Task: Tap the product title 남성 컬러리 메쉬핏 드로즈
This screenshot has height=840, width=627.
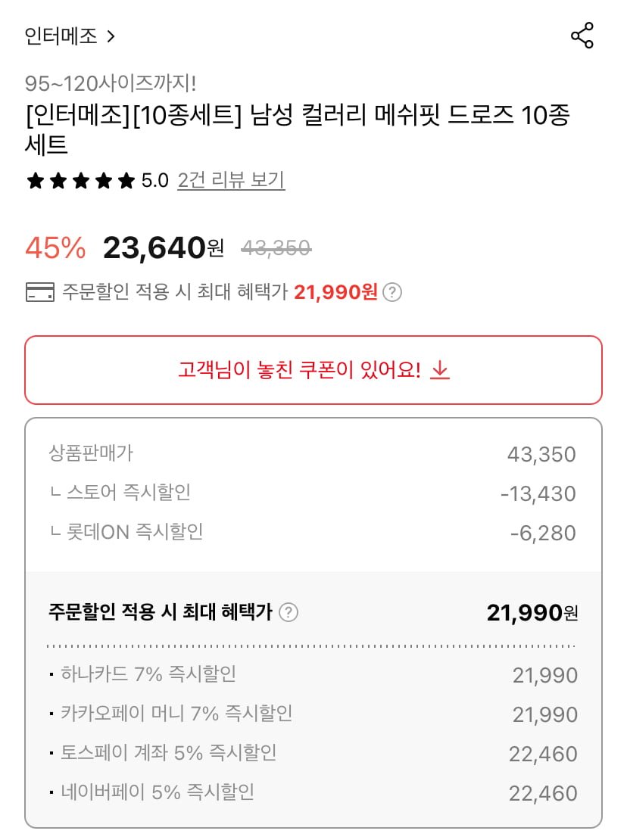Action: (x=297, y=116)
